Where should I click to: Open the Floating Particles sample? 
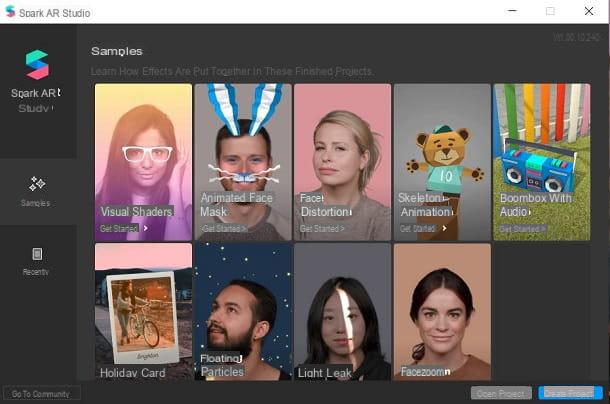[x=243, y=312]
